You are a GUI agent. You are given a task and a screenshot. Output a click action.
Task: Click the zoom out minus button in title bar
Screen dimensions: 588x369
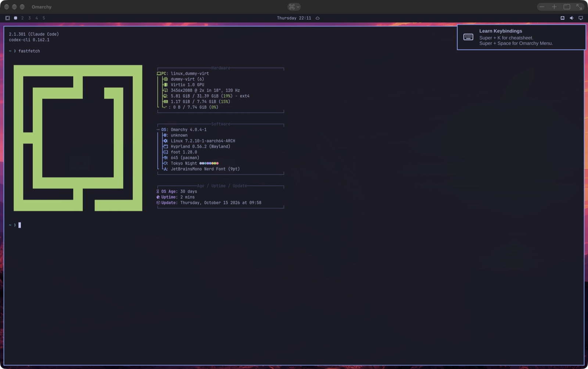(542, 7)
